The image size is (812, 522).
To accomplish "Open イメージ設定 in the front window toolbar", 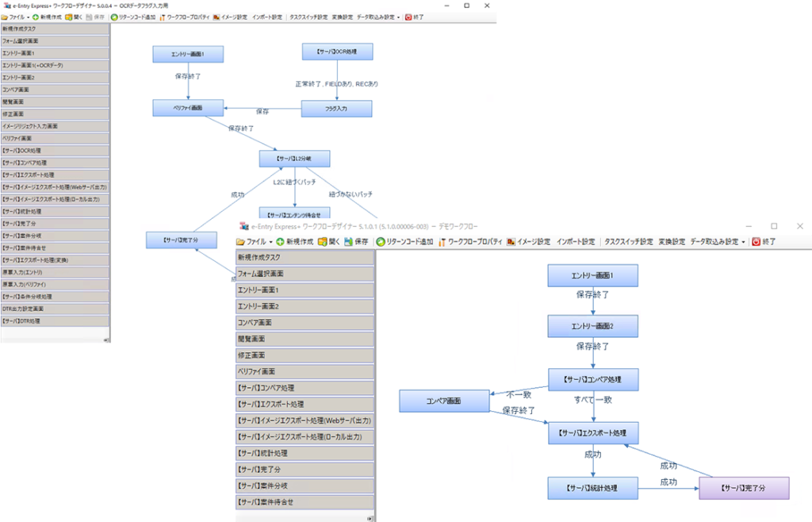I will [x=511, y=241].
